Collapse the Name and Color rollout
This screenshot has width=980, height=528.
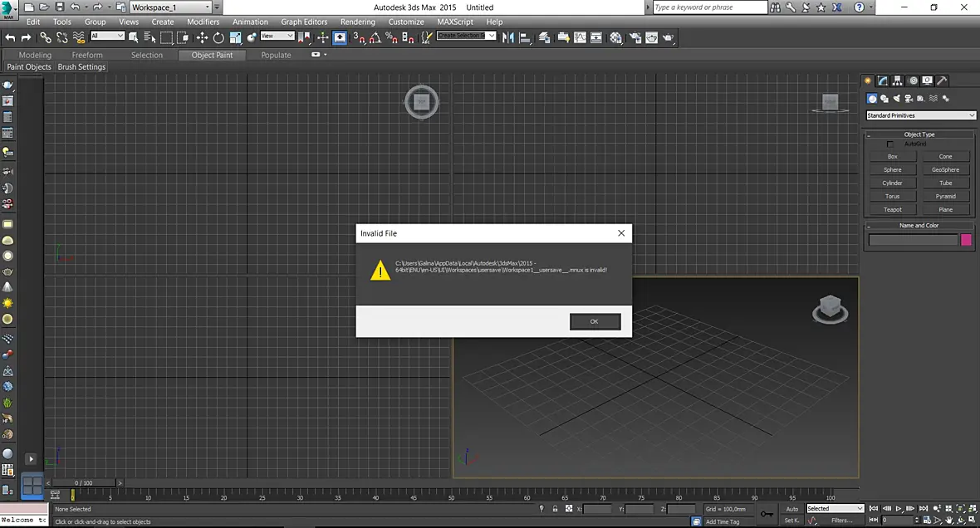pyautogui.click(x=919, y=226)
